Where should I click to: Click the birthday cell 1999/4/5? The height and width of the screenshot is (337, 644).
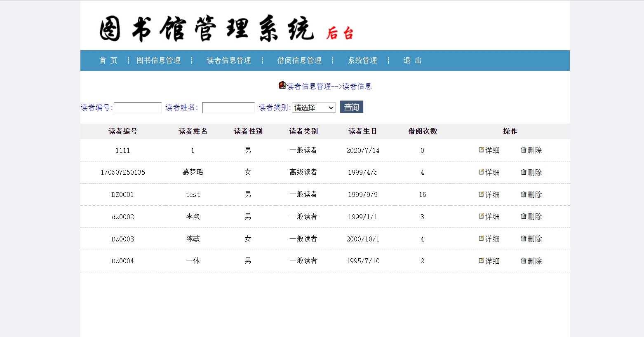click(x=363, y=172)
